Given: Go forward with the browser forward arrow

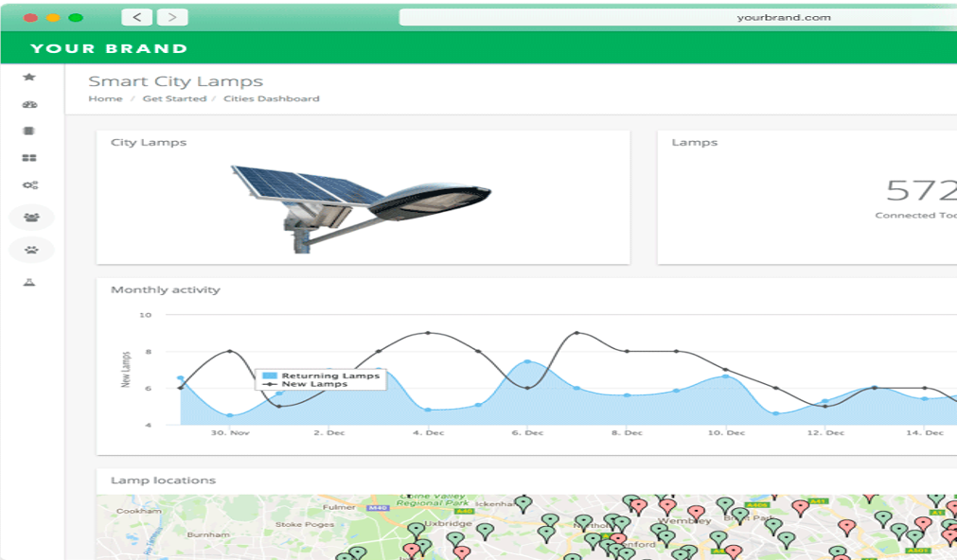Looking at the screenshot, I should point(172,17).
